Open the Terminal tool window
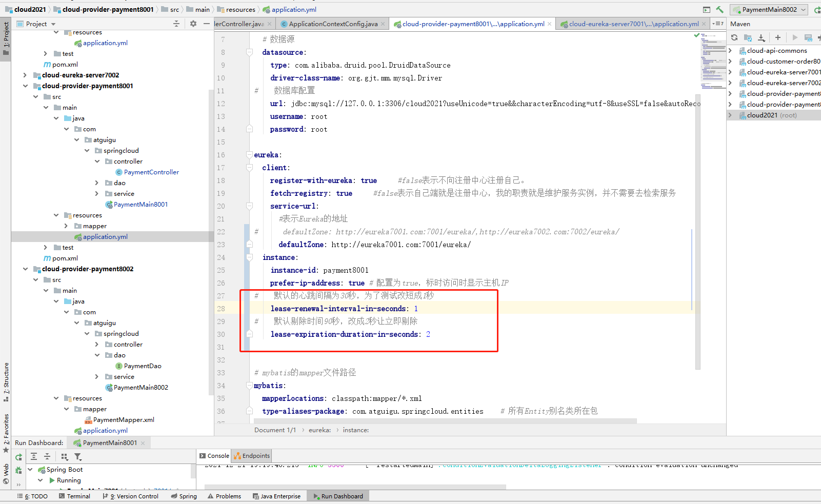Image resolution: width=821 pixels, height=504 pixels. click(x=74, y=496)
